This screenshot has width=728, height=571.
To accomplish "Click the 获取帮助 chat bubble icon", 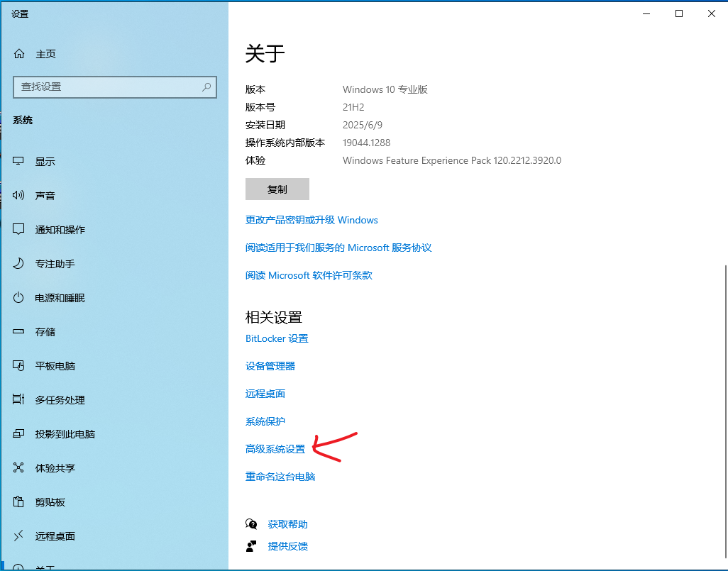I will click(x=251, y=524).
